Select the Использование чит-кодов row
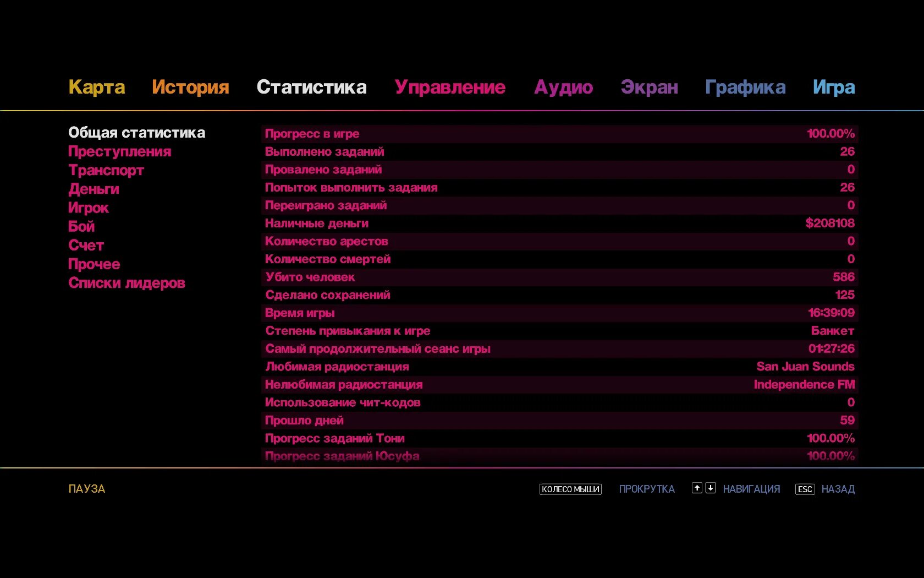Viewport: 924px width, 578px height. (x=560, y=402)
